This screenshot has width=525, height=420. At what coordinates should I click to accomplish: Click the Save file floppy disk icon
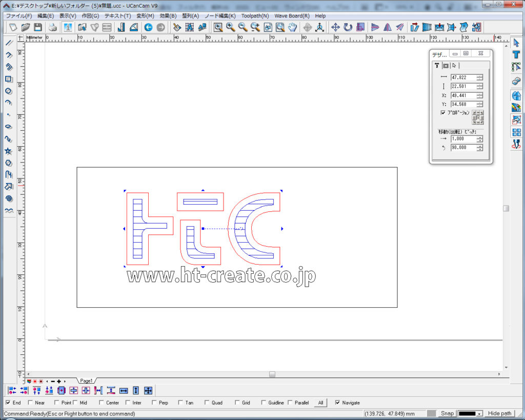tap(38, 27)
